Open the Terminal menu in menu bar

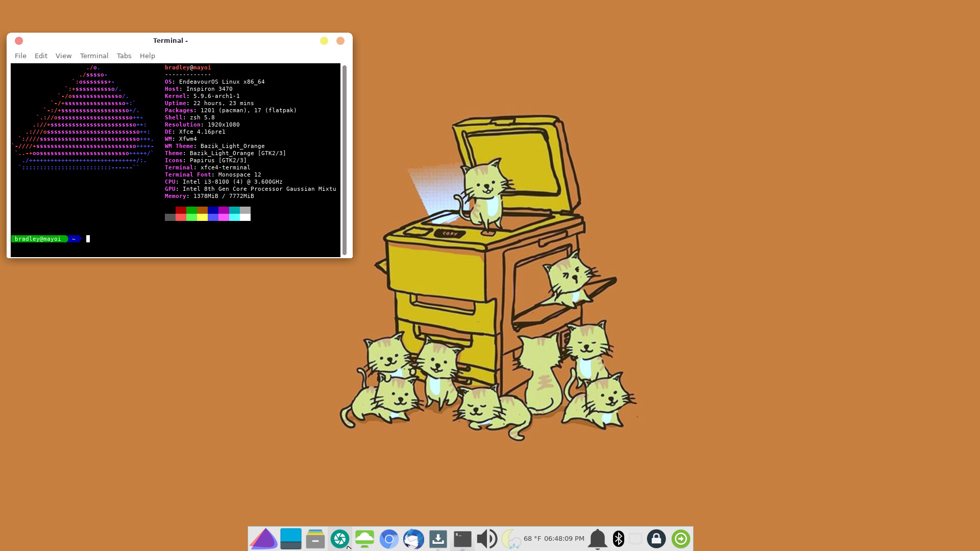coord(94,56)
